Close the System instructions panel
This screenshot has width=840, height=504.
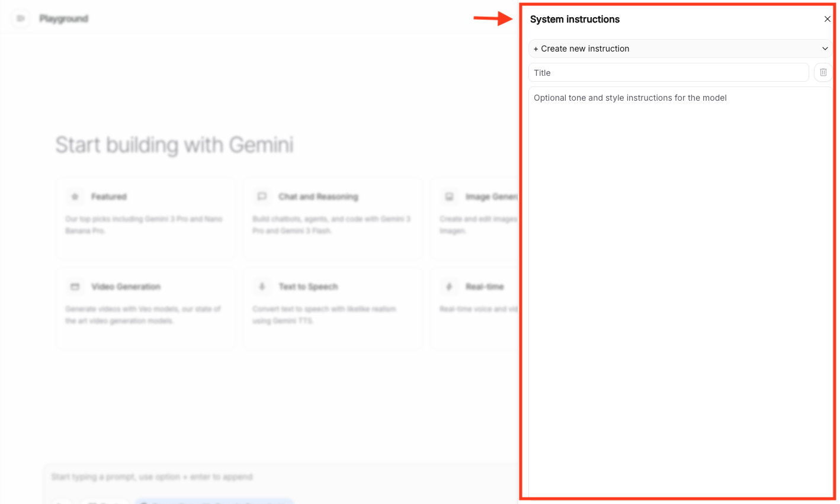pos(827,19)
